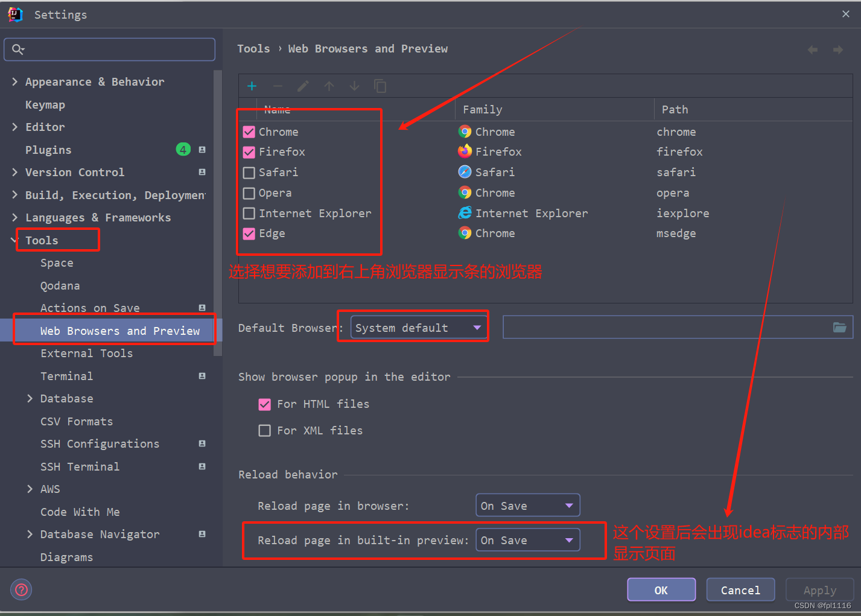861x616 pixels.
Task: Open help with the question mark icon
Action: pos(21,589)
